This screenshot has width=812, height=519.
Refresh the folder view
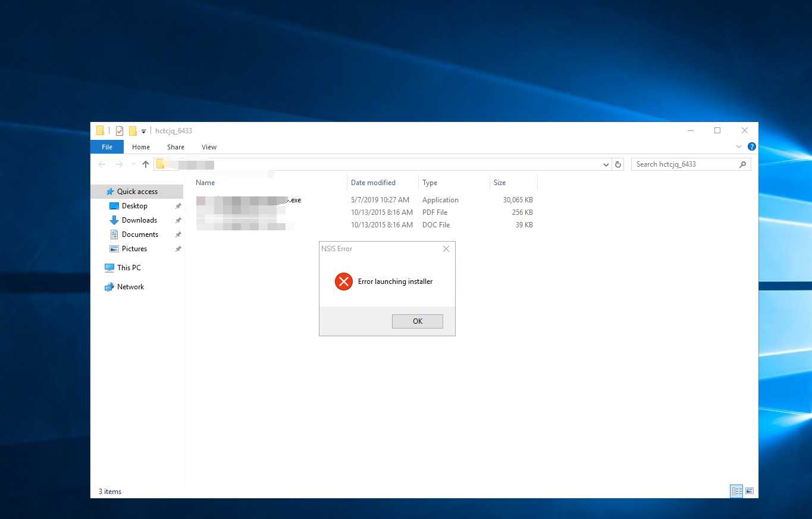pyautogui.click(x=618, y=165)
